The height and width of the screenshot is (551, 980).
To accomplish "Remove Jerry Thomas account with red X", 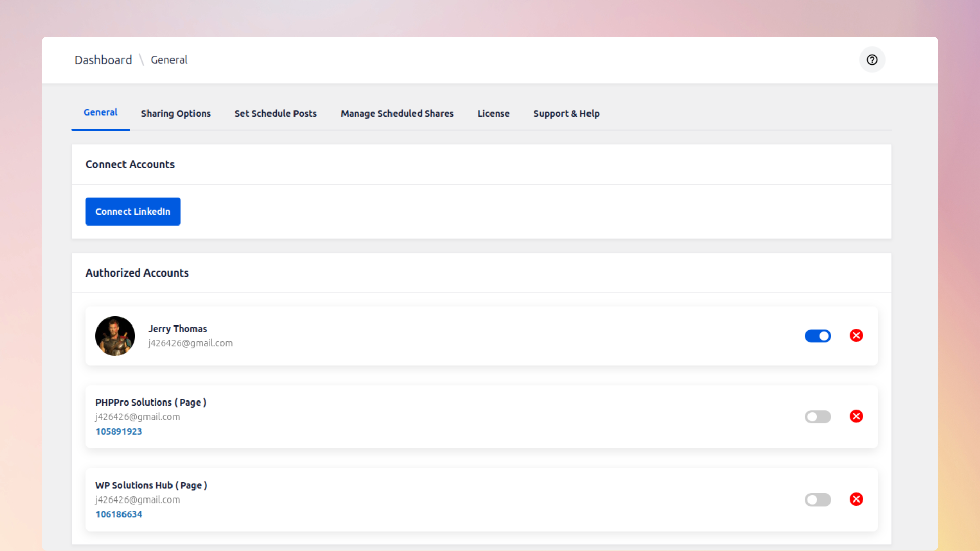I will 856,335.
